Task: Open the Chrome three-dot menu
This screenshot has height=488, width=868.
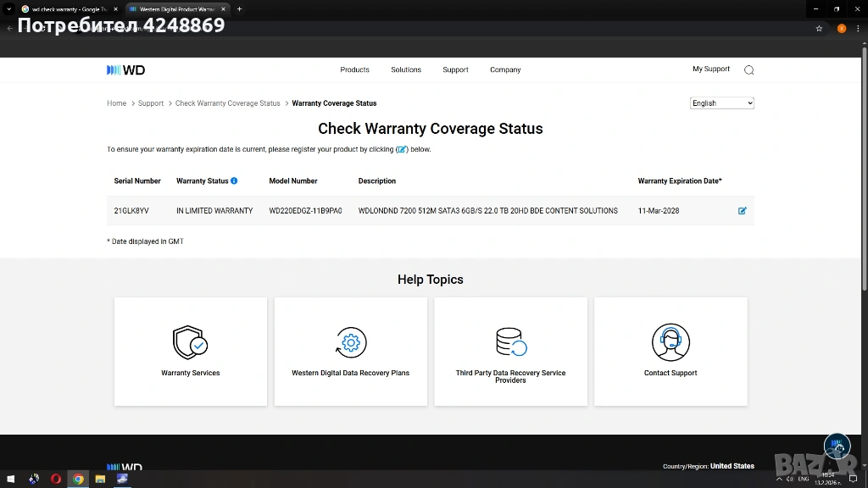Action: coord(858,28)
